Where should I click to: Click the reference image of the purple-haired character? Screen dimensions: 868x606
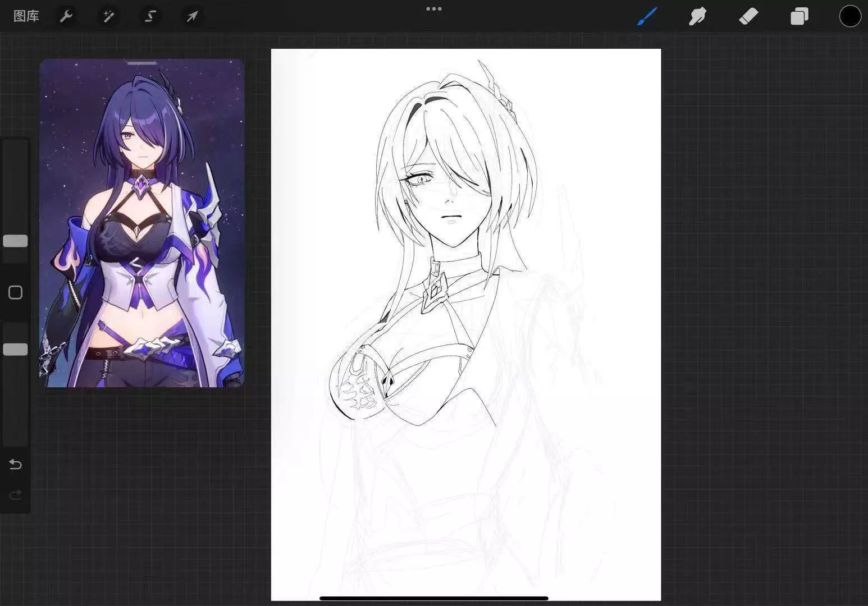tap(142, 223)
